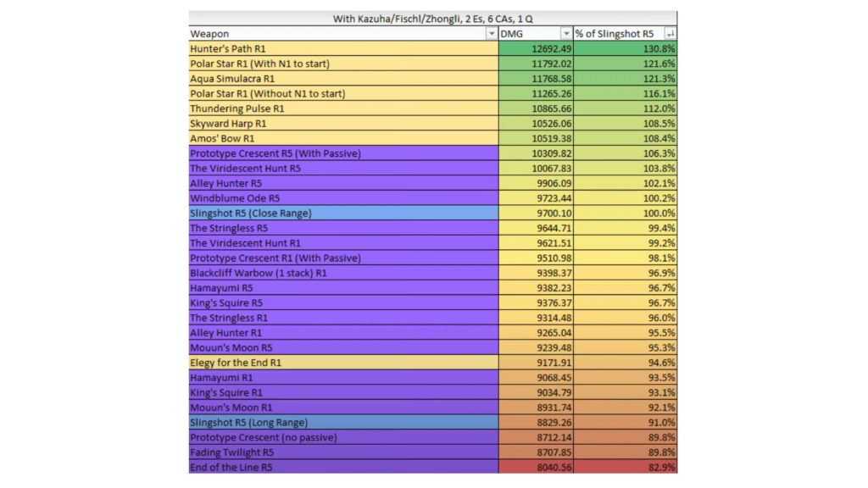868x488 pixels.
Task: Select the table title With Kazuha/Fischl/Zhongli
Action: pos(433,19)
